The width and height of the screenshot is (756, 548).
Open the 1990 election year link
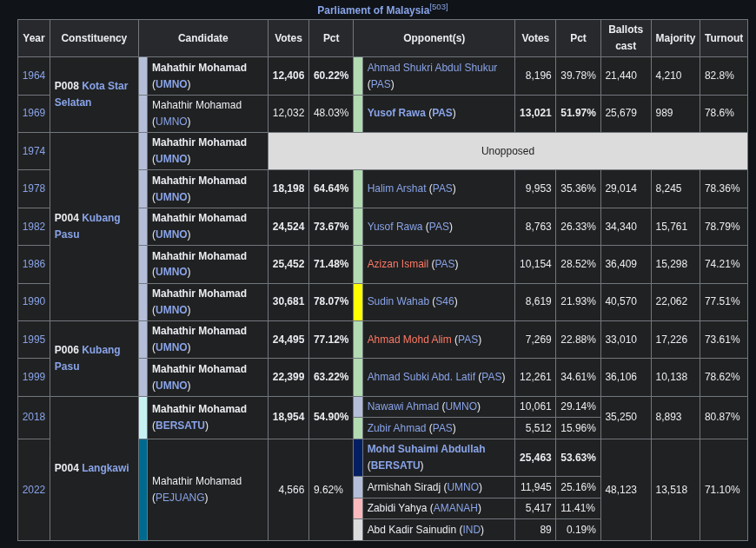coord(34,301)
